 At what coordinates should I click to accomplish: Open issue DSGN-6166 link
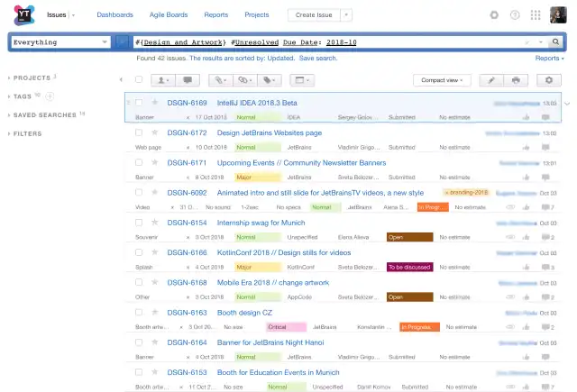187,252
